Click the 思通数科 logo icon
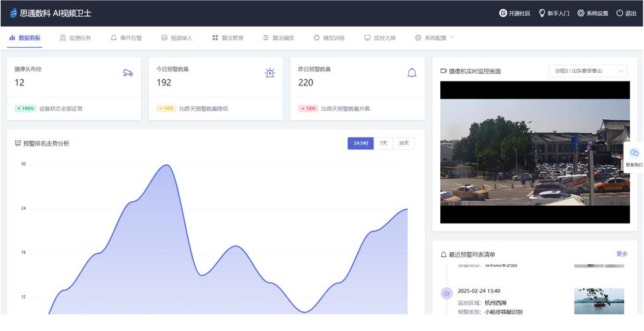 (x=13, y=13)
